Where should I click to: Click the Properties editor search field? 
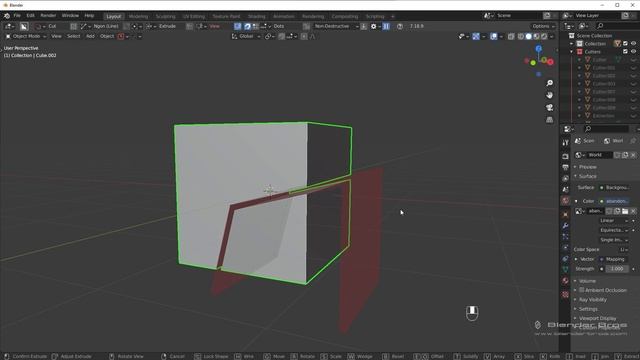[x=606, y=129]
